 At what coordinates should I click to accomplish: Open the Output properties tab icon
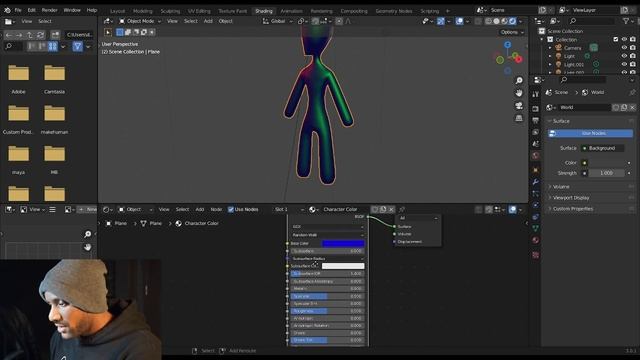point(536,120)
